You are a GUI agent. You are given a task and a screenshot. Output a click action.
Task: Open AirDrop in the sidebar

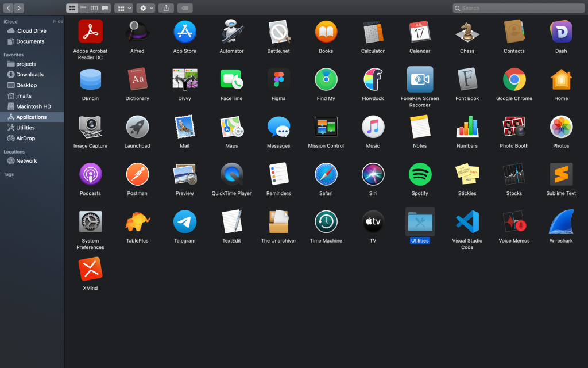click(x=32, y=138)
